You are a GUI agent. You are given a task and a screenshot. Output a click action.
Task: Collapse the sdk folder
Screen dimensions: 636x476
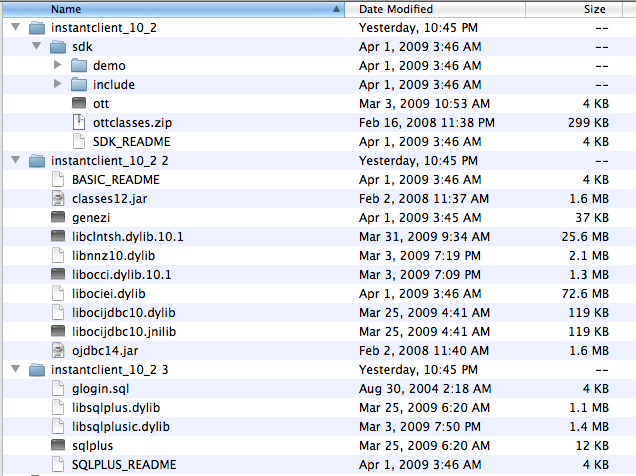pos(36,47)
